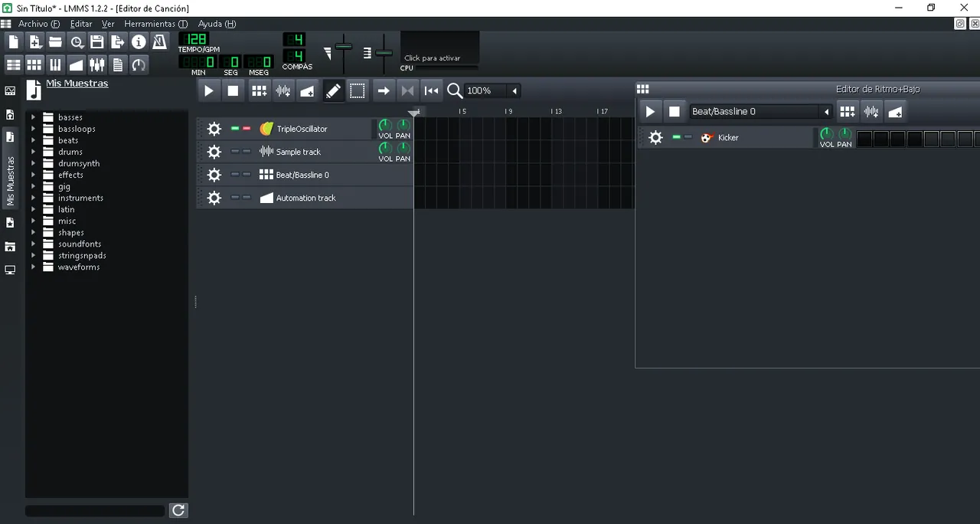Open the zoom percentage dropdown
Viewport: 980px width, 524px height.
[514, 90]
